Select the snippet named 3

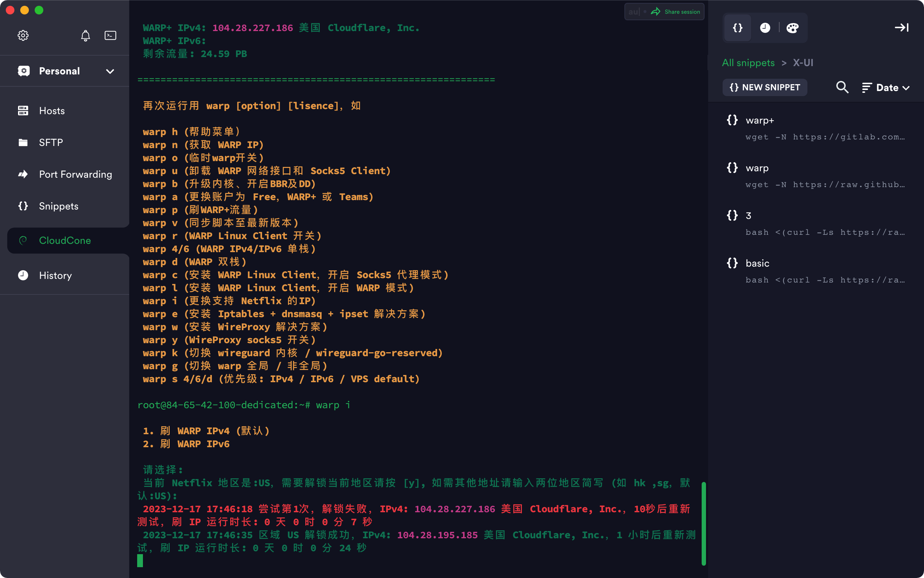coord(816,224)
